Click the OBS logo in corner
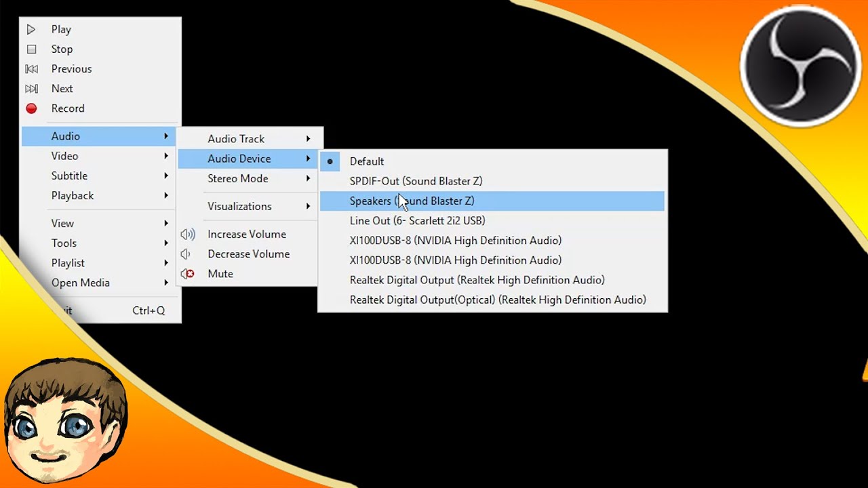Image resolution: width=868 pixels, height=488 pixels. coord(800,66)
